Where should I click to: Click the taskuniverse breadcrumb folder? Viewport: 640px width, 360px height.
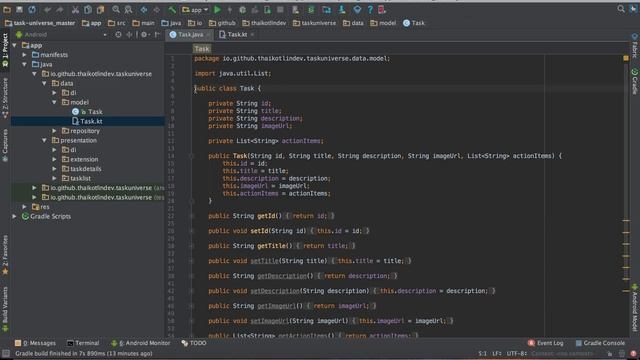tap(314, 23)
